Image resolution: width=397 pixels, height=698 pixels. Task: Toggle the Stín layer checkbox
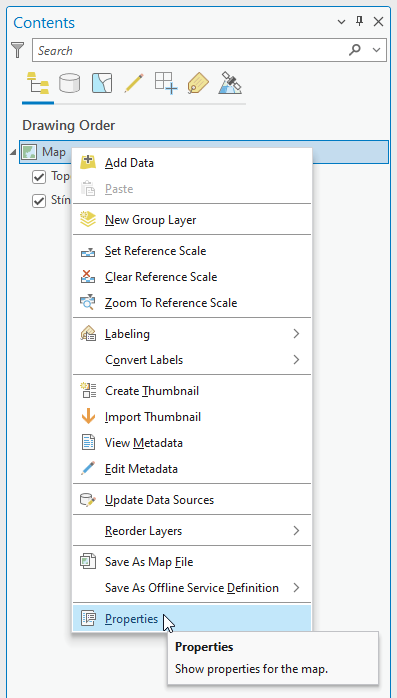(x=39, y=201)
